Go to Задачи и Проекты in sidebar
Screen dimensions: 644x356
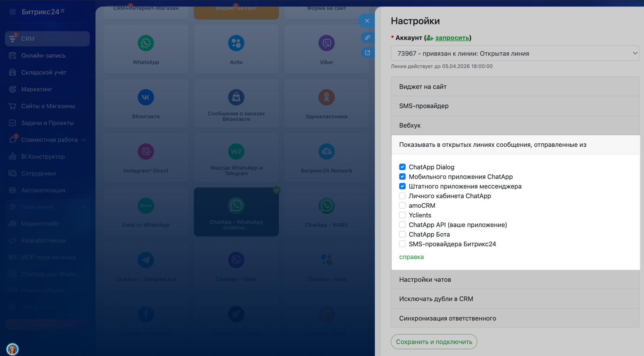(x=47, y=123)
